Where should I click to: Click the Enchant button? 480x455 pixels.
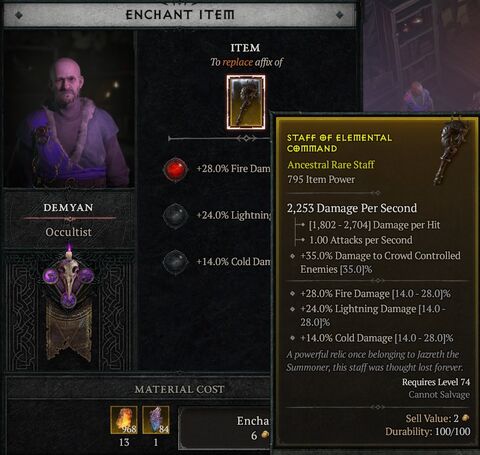pos(225,428)
